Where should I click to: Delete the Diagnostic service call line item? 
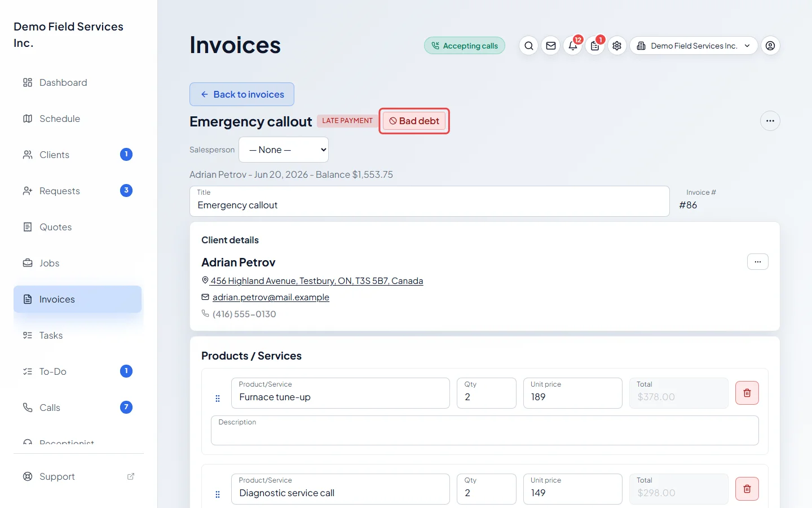coord(747,489)
